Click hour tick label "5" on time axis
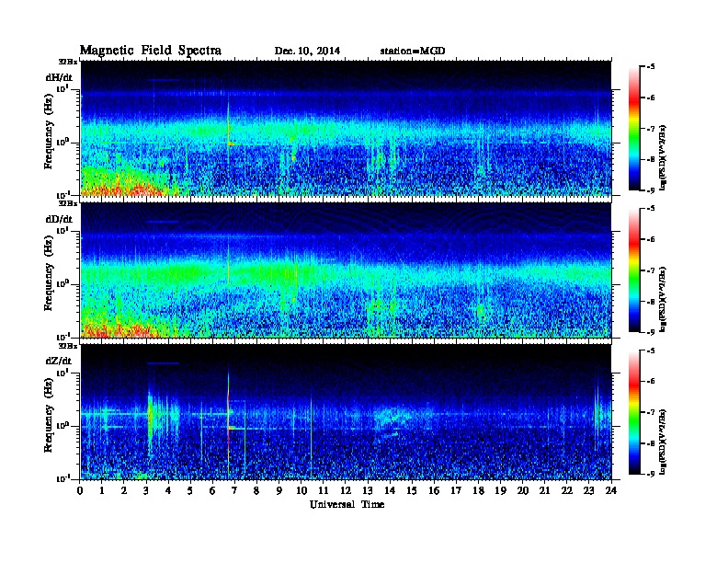The width and height of the screenshot is (728, 563). [x=190, y=491]
